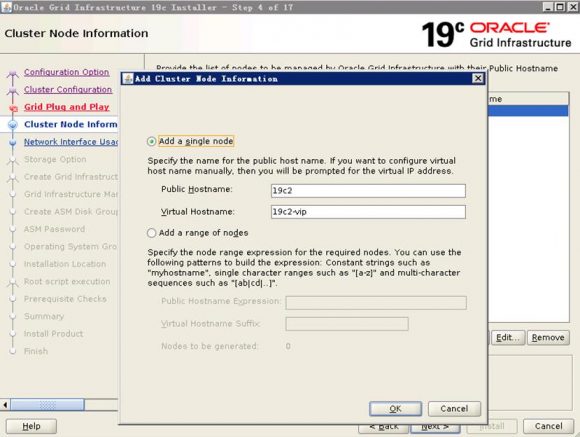Click the Grid Plug and Play step marker icon
This screenshot has width=580, height=437.
click(x=13, y=108)
